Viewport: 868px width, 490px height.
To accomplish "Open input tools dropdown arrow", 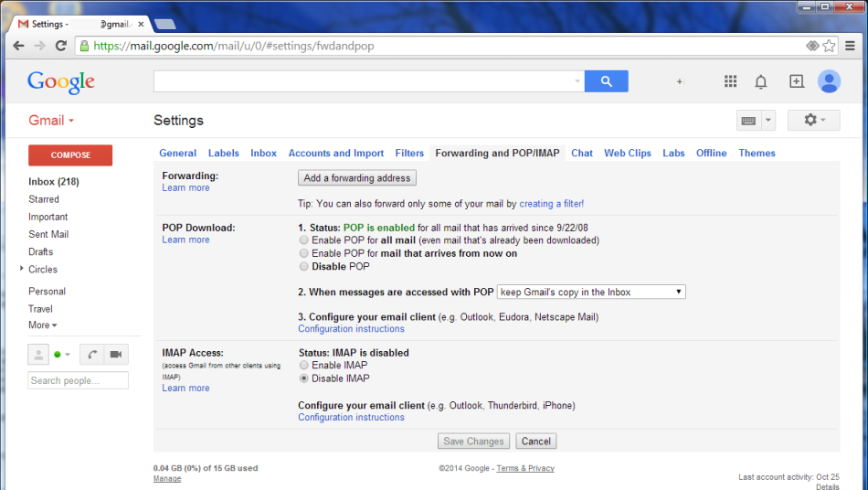I will pos(768,120).
